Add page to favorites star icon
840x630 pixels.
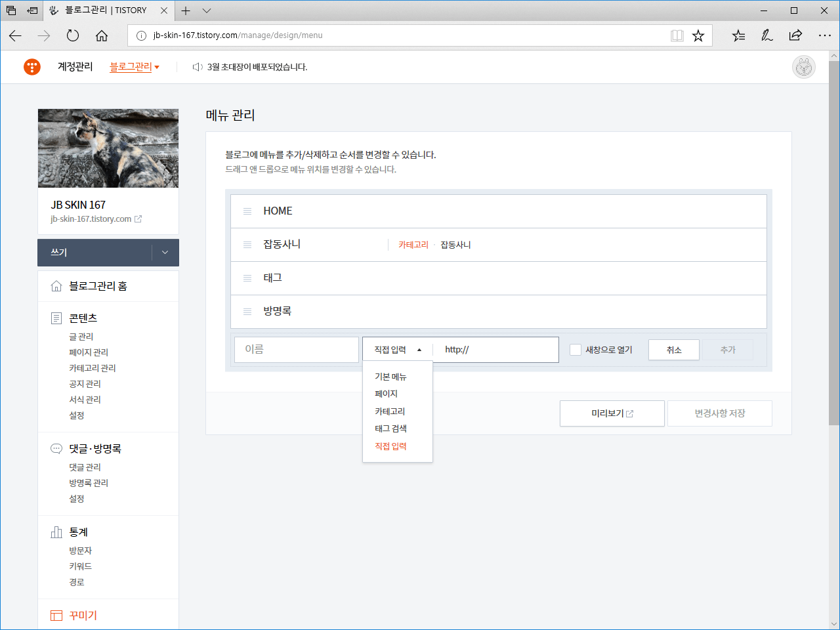pos(698,35)
